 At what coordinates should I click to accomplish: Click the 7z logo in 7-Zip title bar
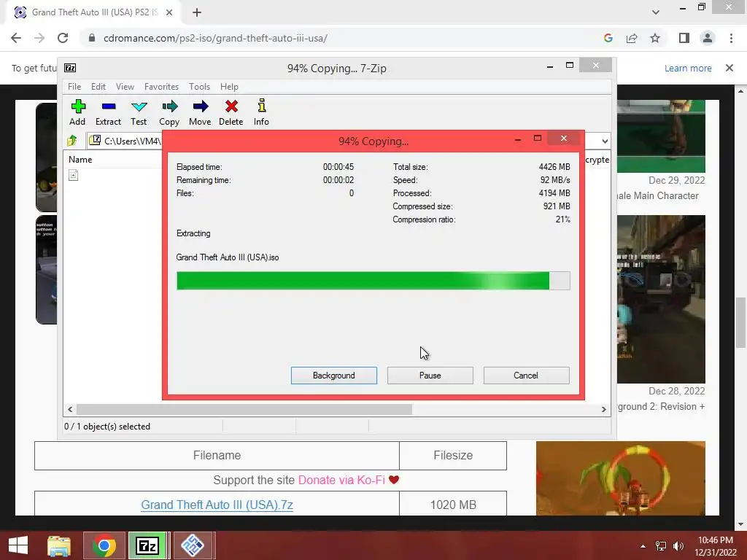tap(70, 68)
